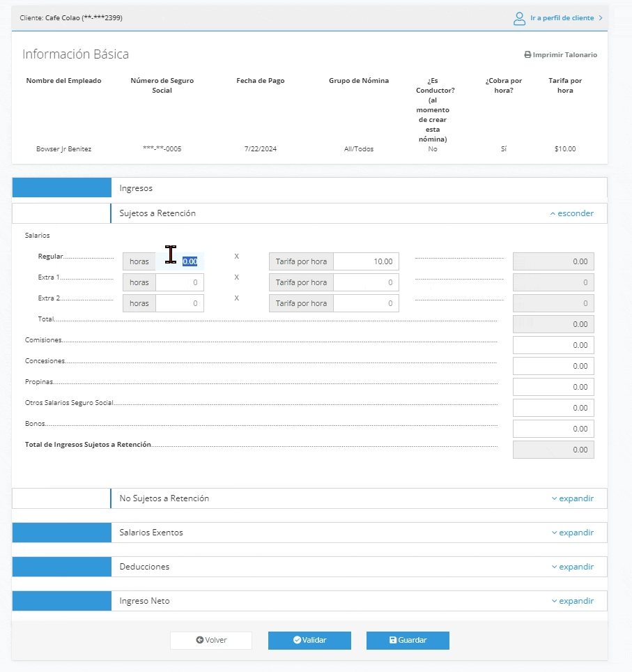
Task: Click the Concesiones amount field
Action: tap(553, 366)
